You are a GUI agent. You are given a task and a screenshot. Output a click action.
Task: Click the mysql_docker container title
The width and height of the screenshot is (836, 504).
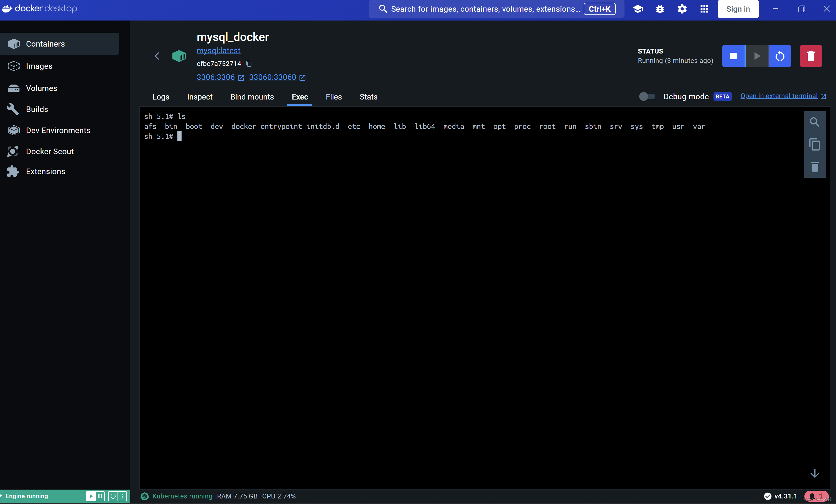click(233, 37)
